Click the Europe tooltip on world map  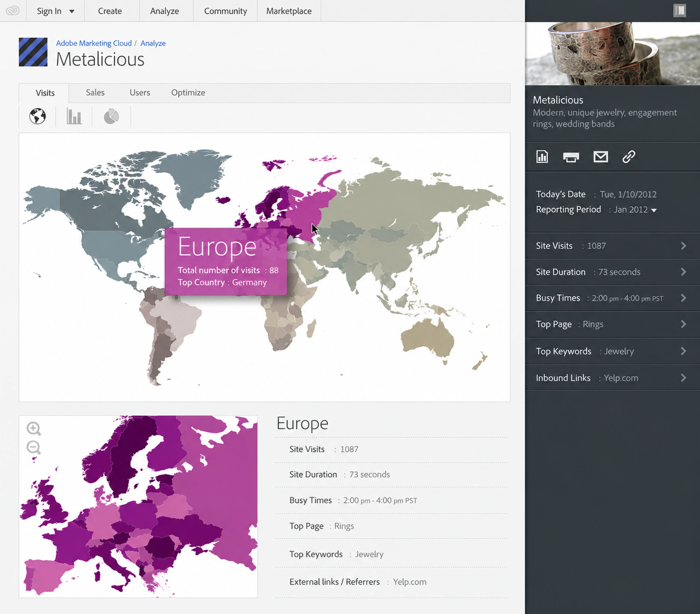pyautogui.click(x=226, y=261)
